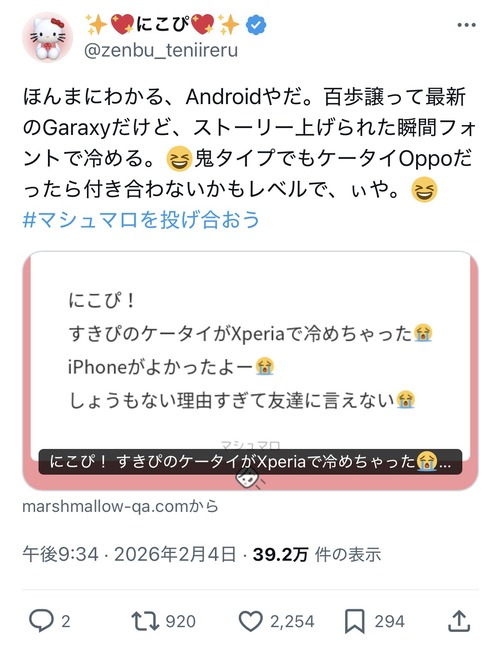Tap the repost arrows icon

tap(145, 621)
